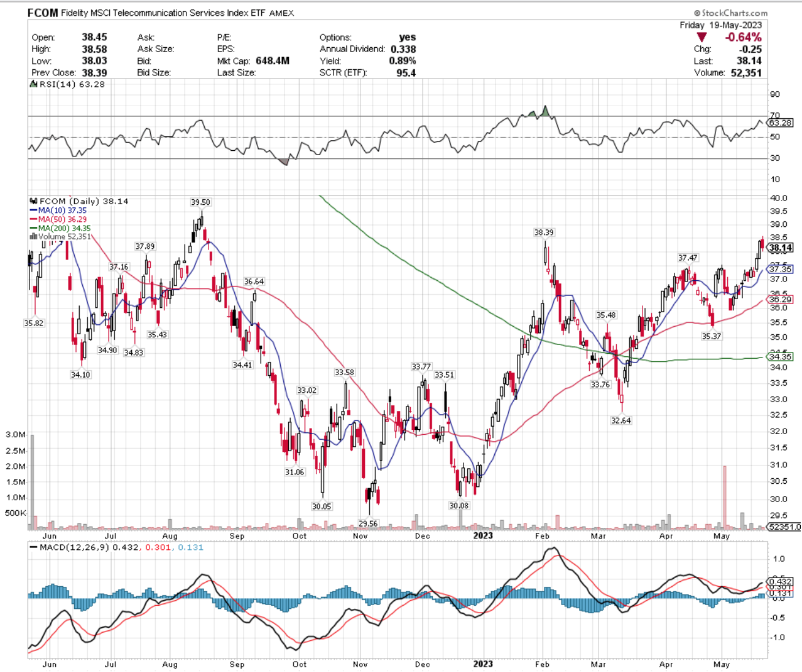
Task: Click the 2023 label on price chart axis
Action: tap(483, 535)
